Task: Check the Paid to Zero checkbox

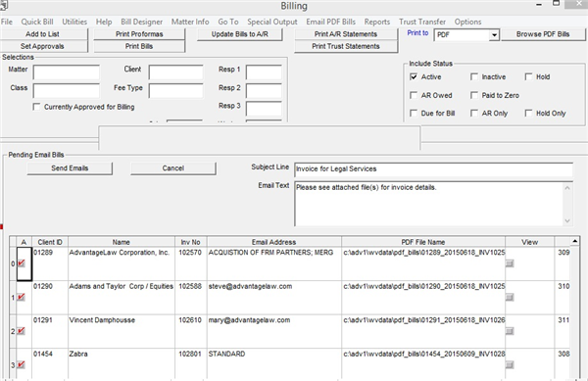Action: click(474, 95)
